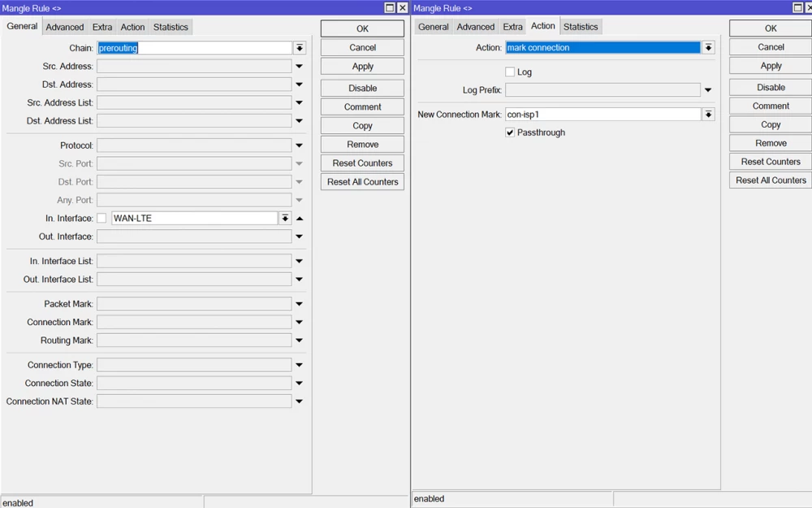Confirm the rule with OK
Screen dimensions: 812x508
point(361,28)
